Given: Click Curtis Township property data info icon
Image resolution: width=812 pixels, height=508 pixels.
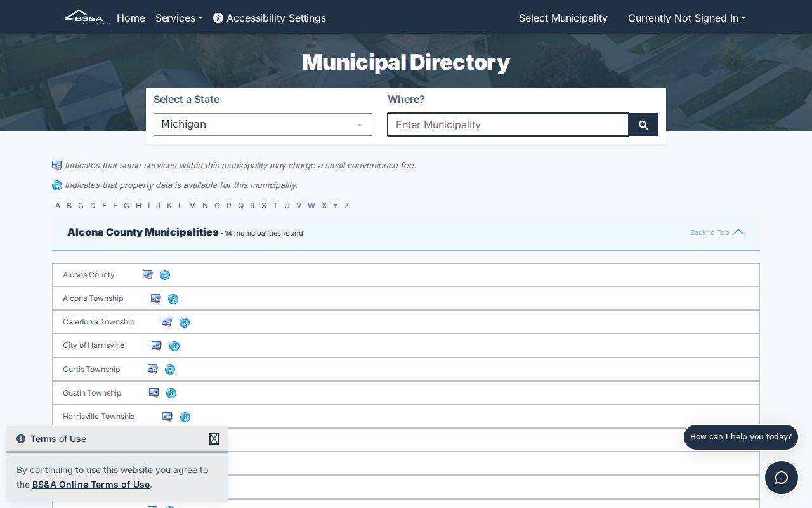Looking at the screenshot, I should tap(170, 370).
